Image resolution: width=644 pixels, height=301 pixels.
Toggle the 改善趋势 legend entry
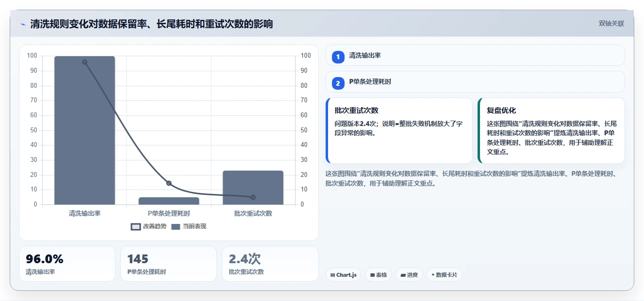pyautogui.click(x=149, y=226)
